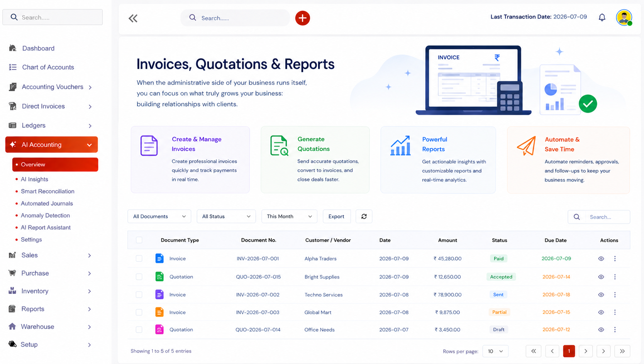Select AI Report Assistant submenu item
The image size is (644, 364).
pyautogui.click(x=46, y=227)
